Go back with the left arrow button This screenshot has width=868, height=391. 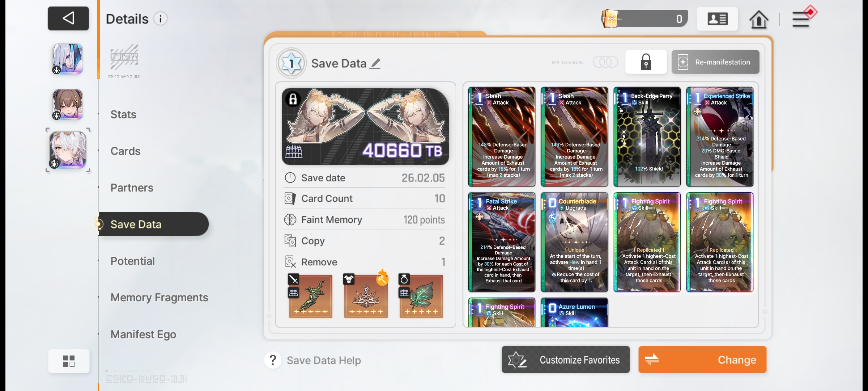point(68,18)
